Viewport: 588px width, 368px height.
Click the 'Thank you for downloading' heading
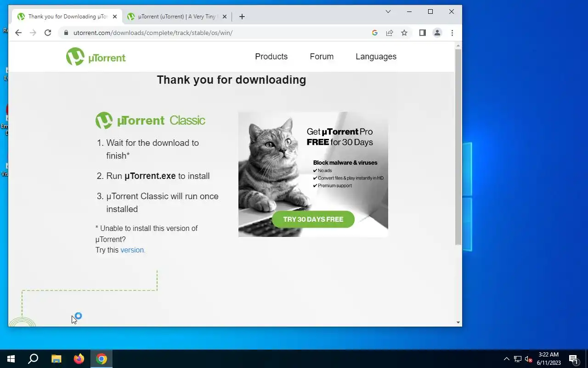coord(232,80)
